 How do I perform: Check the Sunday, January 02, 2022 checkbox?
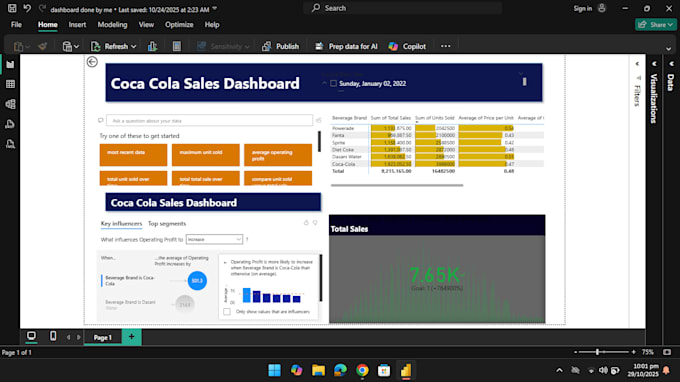point(333,83)
